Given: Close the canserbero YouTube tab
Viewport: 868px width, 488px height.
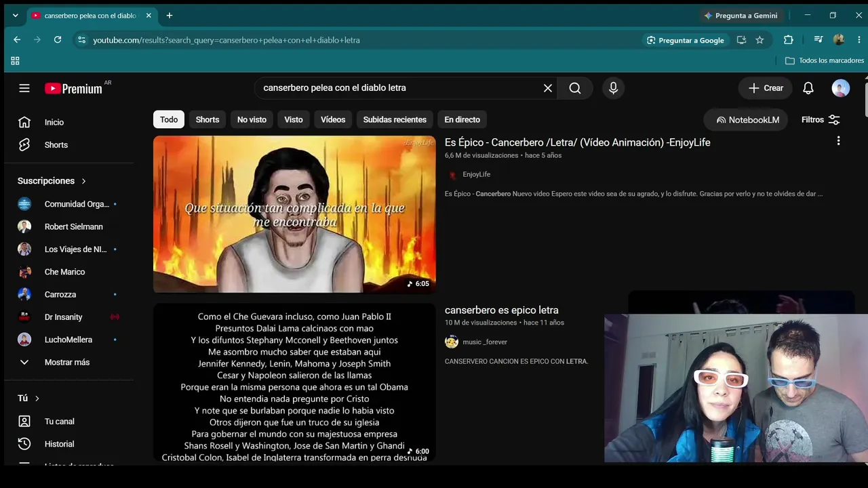Looking at the screenshot, I should 150,16.
